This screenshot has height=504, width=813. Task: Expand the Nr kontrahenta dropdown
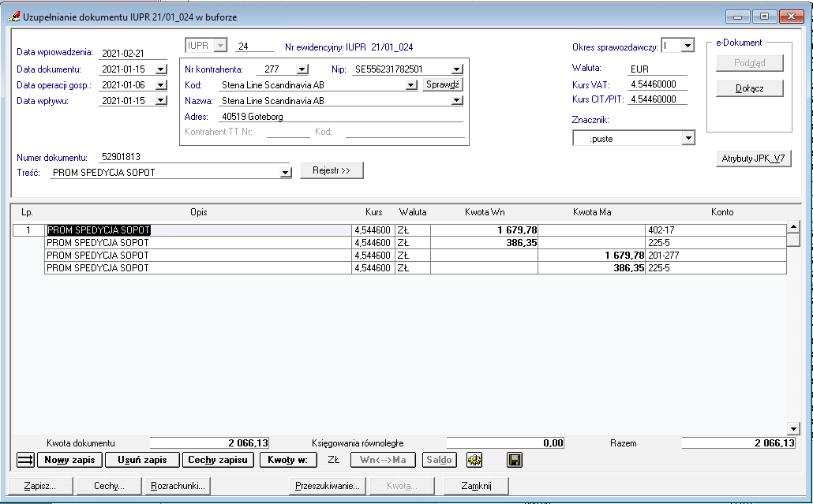click(x=302, y=69)
